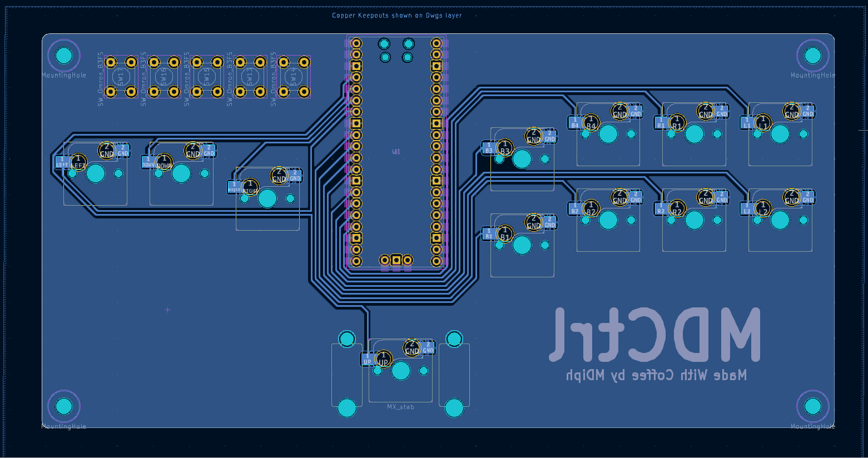
Task: Click large center hole of LEFT key switch
Action: (96, 173)
